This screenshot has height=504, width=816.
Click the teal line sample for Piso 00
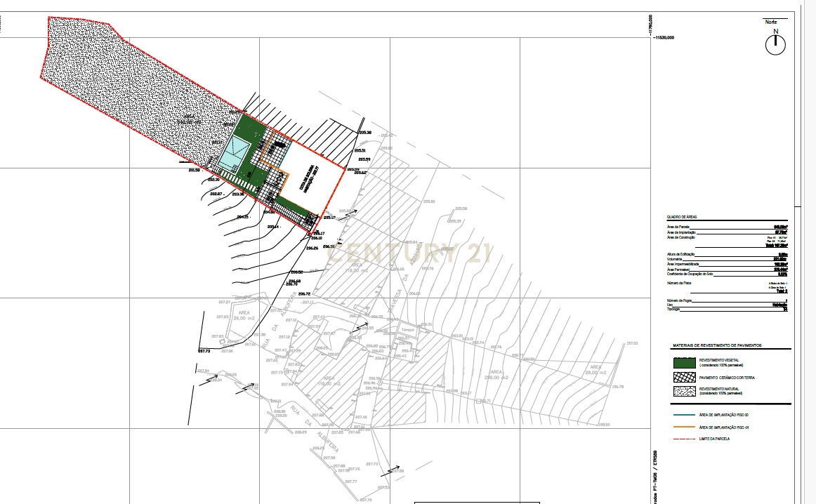pyautogui.click(x=685, y=415)
